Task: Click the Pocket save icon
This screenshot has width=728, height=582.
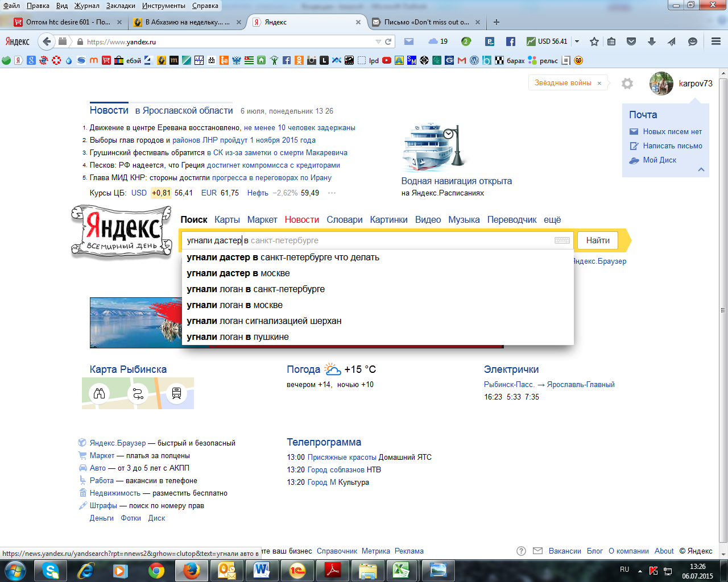Action: click(x=631, y=41)
